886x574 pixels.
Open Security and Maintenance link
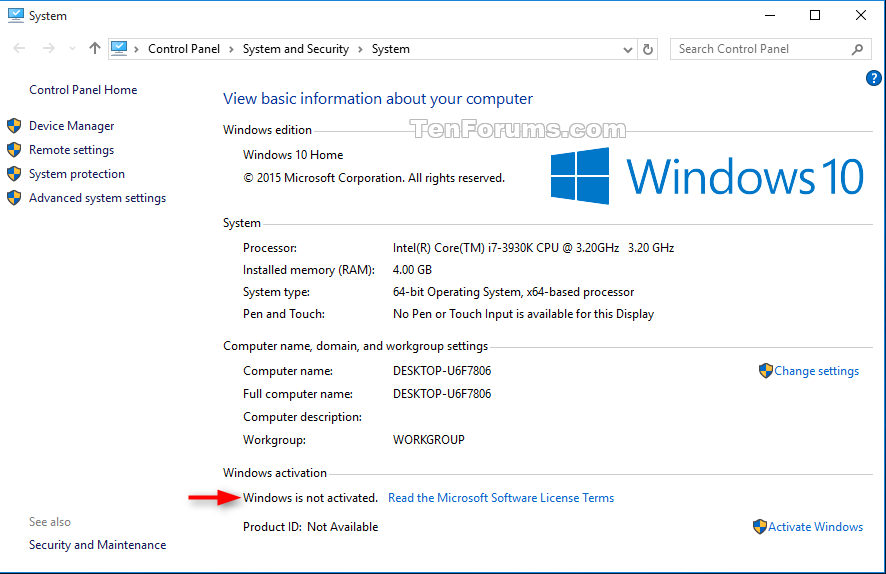[98, 545]
